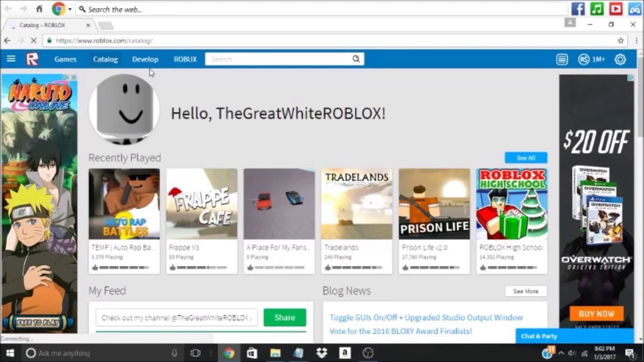Click the search magnifier icon in Roblox header
The image size is (644, 362).
coord(356,59)
